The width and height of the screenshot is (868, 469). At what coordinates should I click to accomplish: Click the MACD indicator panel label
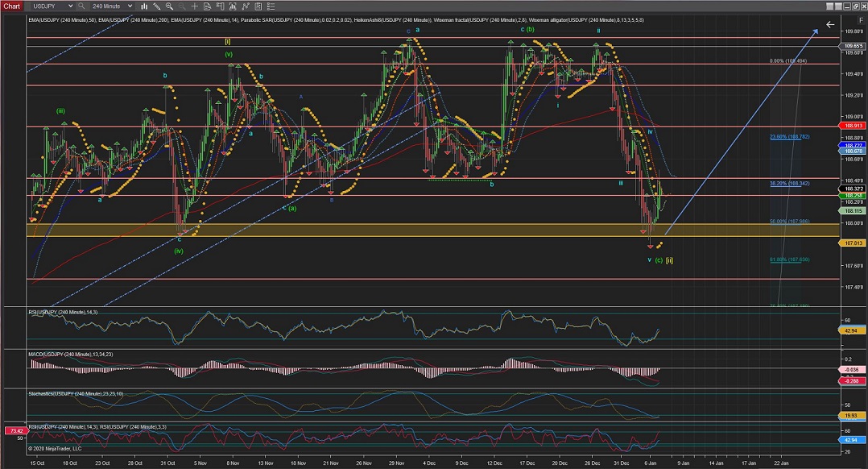pyautogui.click(x=68, y=354)
